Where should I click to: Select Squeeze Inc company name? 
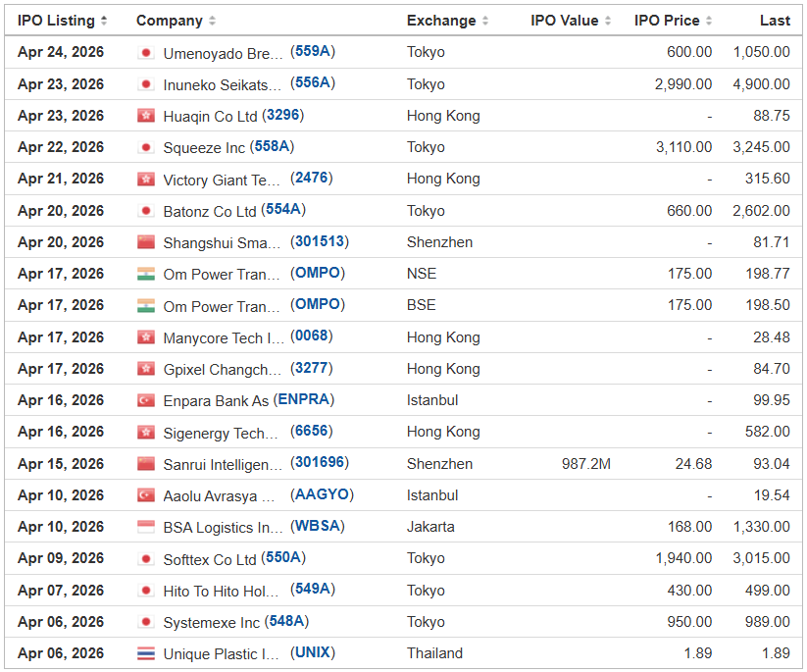204,148
